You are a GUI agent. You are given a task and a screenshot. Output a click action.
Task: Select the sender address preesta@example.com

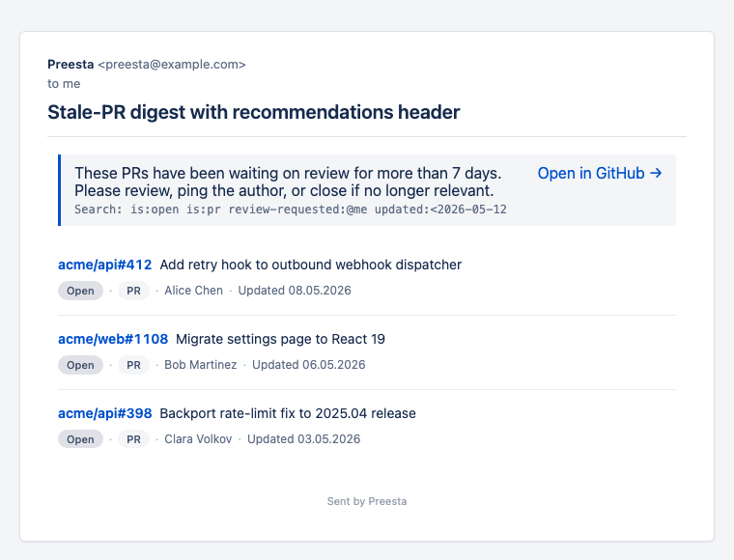click(172, 65)
